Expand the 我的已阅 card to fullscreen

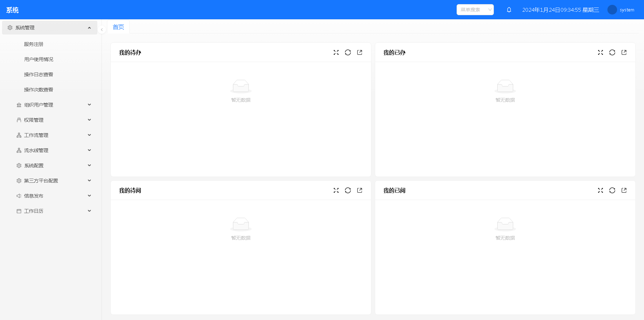pyautogui.click(x=601, y=190)
